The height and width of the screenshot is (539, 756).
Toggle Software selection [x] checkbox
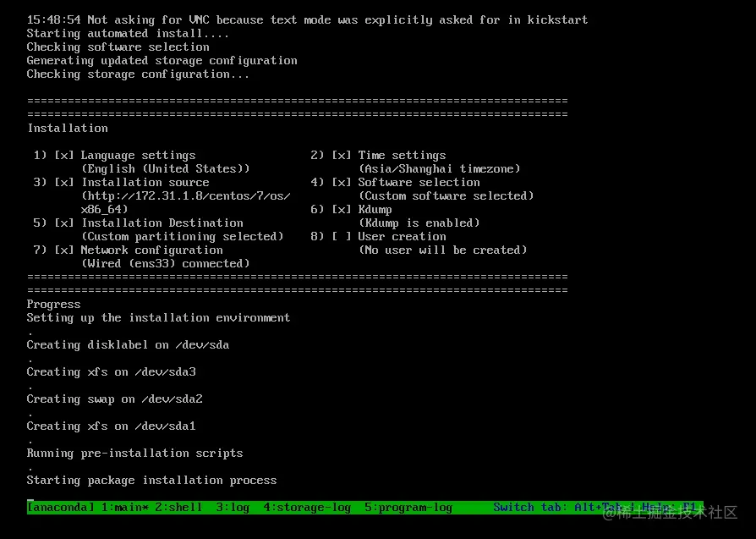pyautogui.click(x=342, y=183)
